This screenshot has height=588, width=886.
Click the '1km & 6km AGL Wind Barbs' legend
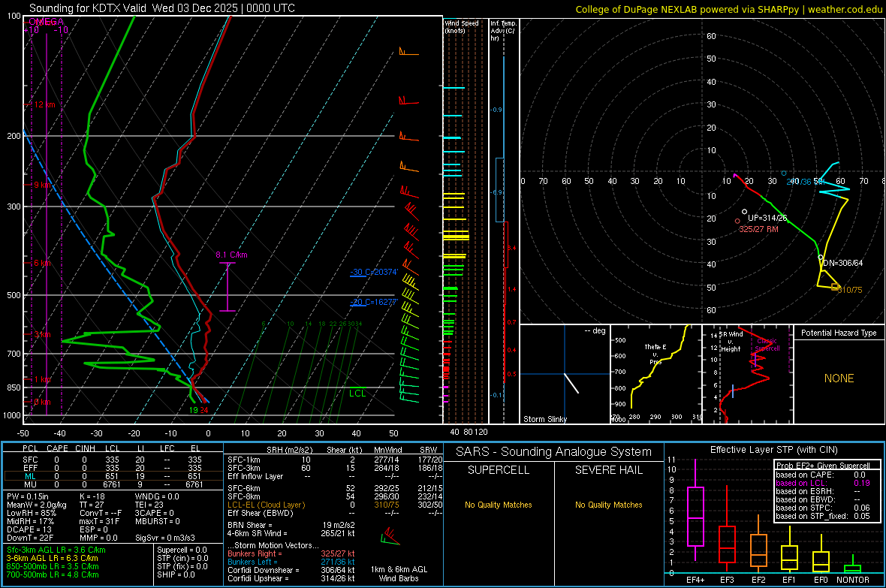point(399,574)
